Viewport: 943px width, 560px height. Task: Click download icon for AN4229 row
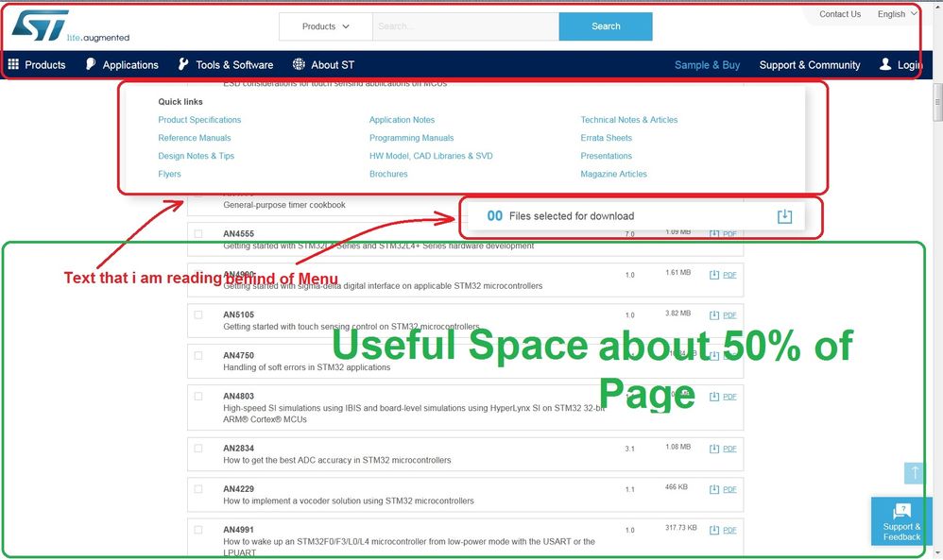click(x=714, y=489)
